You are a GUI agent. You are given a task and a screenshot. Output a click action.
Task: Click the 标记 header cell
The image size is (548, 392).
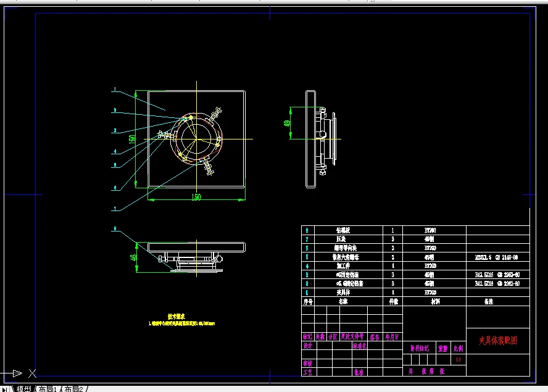pyautogui.click(x=307, y=336)
